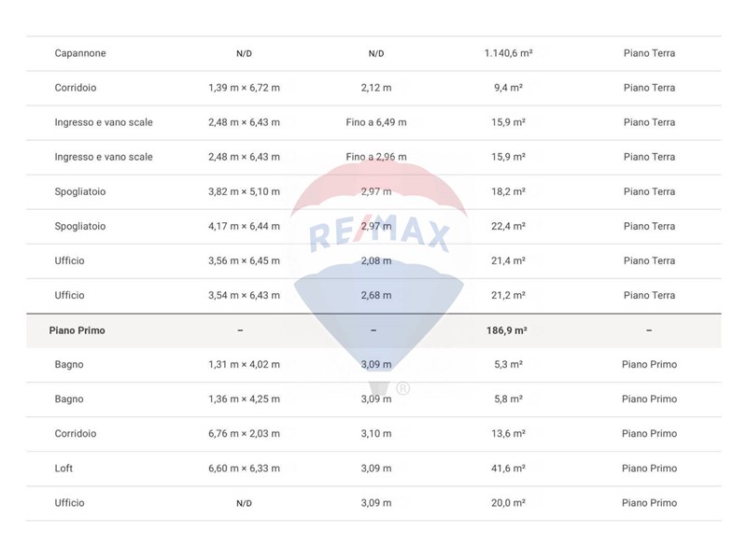This screenshot has width=747, height=560.
Task: Click the registered trademark symbol under the balloon
Action: [x=402, y=388]
